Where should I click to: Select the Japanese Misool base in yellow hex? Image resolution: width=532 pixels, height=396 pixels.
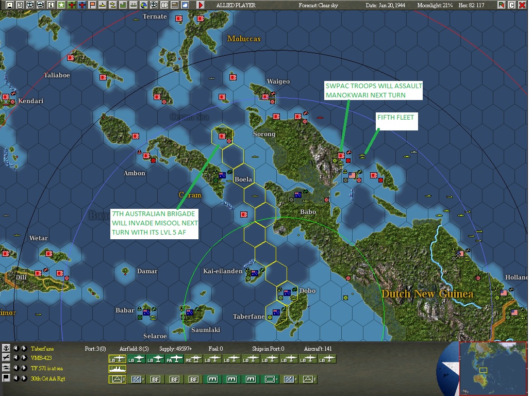222,136
